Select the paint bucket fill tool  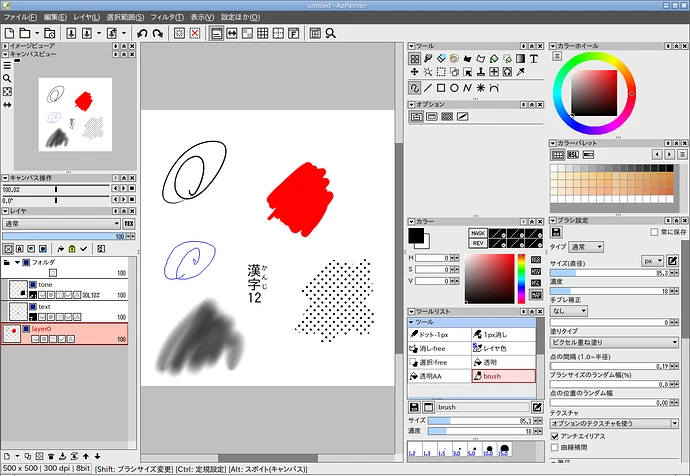[494, 59]
